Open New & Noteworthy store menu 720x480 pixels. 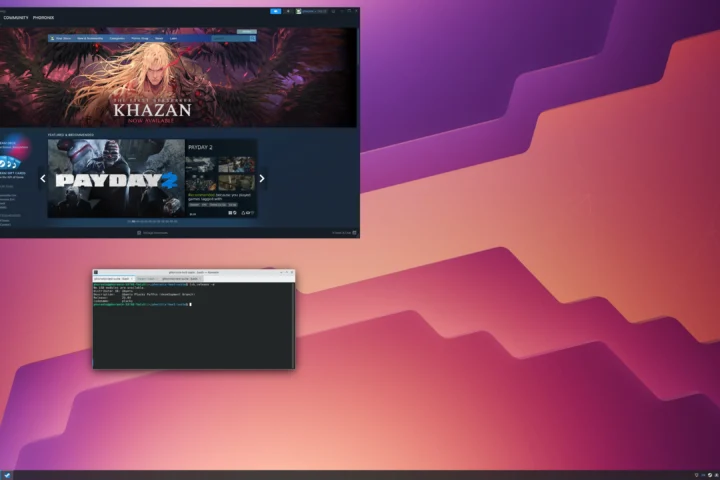pyautogui.click(x=90, y=39)
